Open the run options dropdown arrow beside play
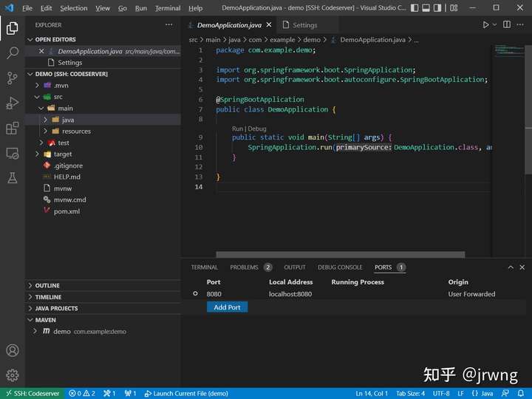The width and height of the screenshot is (532, 399). pyautogui.click(x=494, y=25)
